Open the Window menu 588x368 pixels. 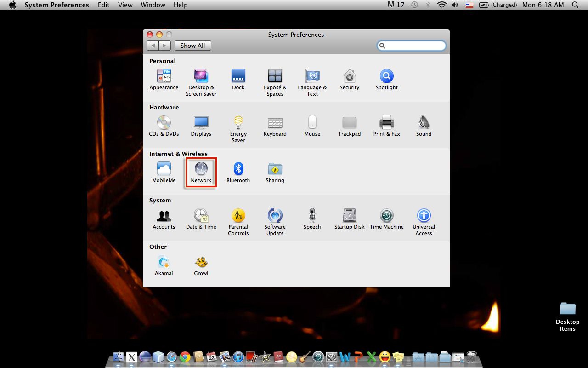153,5
